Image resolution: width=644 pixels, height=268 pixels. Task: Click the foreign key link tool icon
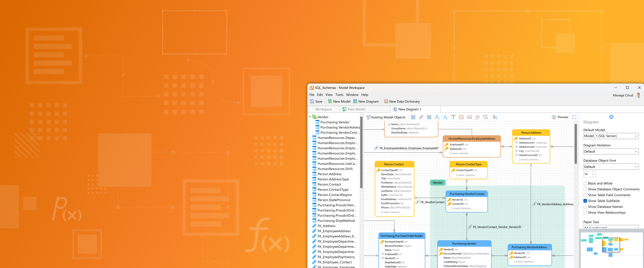click(421, 117)
